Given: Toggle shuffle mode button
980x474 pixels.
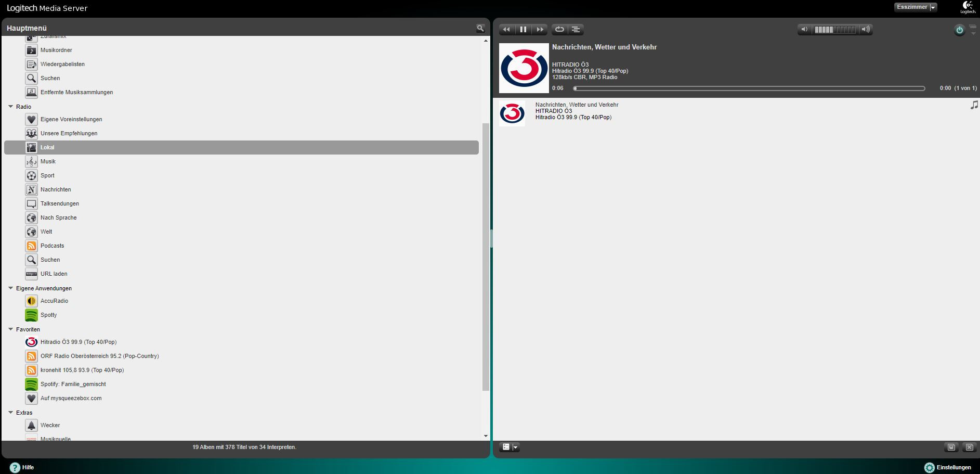Looking at the screenshot, I should click(576, 30).
